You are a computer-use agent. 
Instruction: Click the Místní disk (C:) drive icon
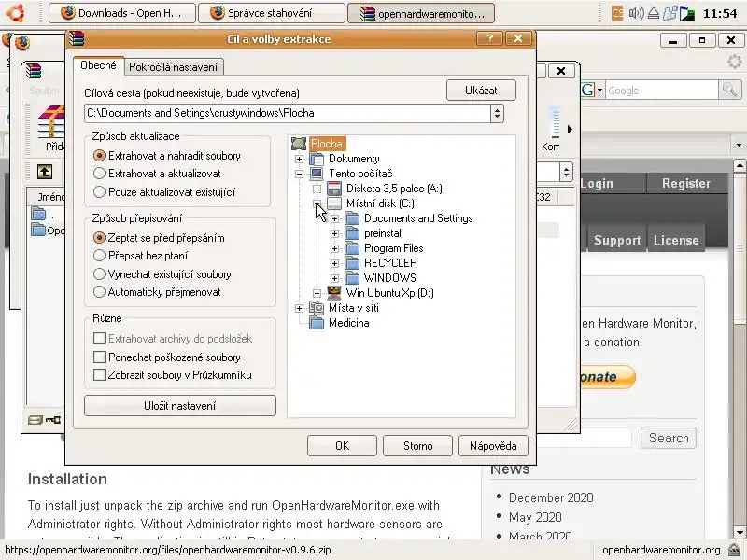[x=334, y=203]
